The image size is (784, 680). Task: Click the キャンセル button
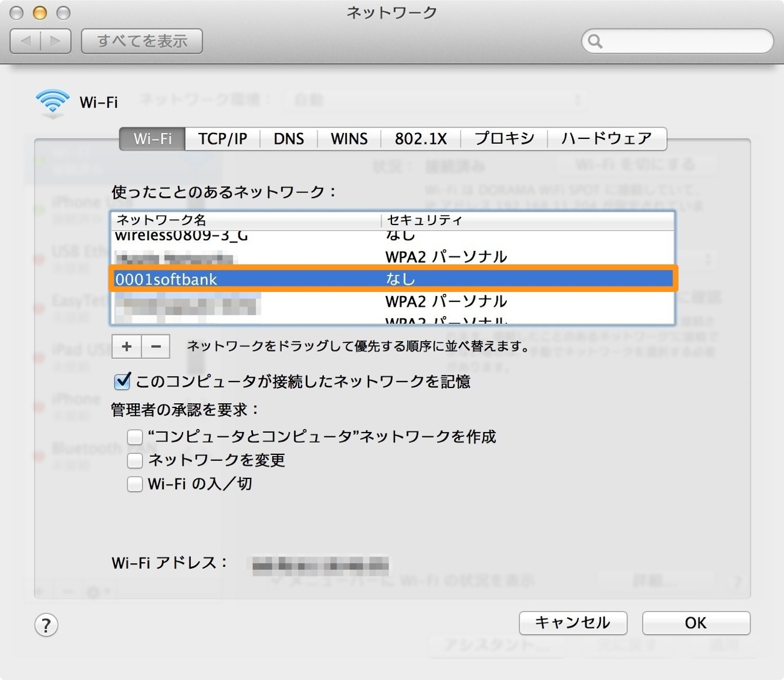(573, 623)
